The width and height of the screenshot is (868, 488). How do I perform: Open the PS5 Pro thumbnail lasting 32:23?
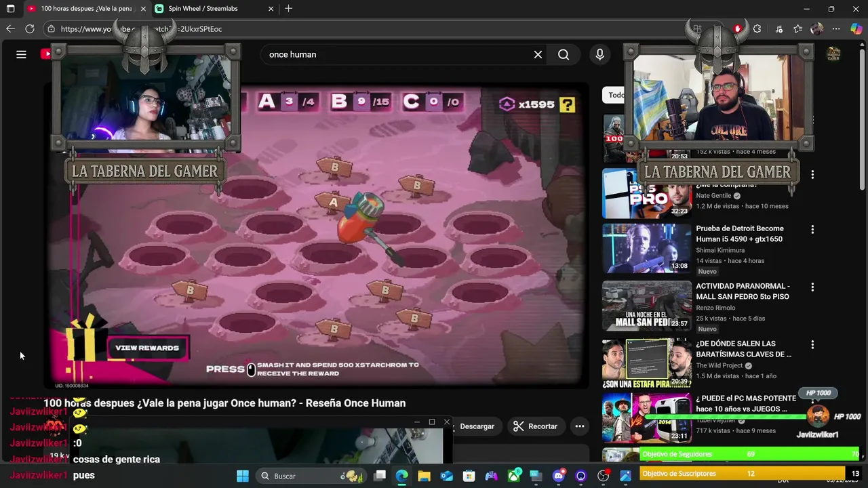click(647, 193)
